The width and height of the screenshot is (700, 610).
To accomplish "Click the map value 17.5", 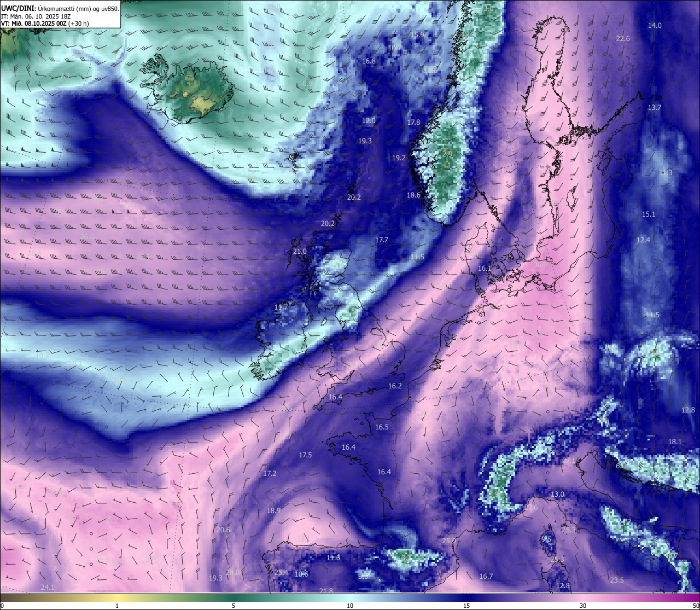I will click(305, 455).
